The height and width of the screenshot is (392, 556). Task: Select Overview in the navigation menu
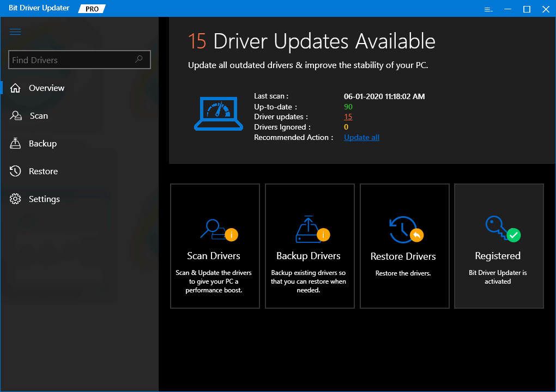click(46, 88)
